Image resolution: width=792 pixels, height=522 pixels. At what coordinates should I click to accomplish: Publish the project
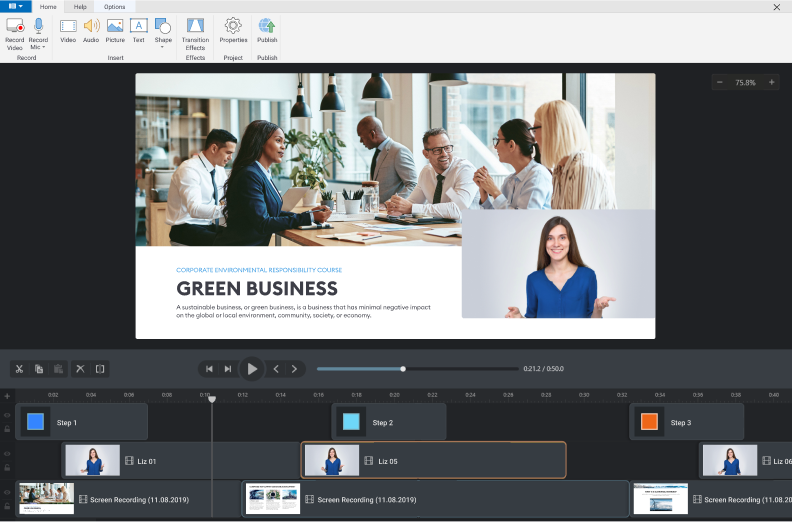[x=267, y=31]
